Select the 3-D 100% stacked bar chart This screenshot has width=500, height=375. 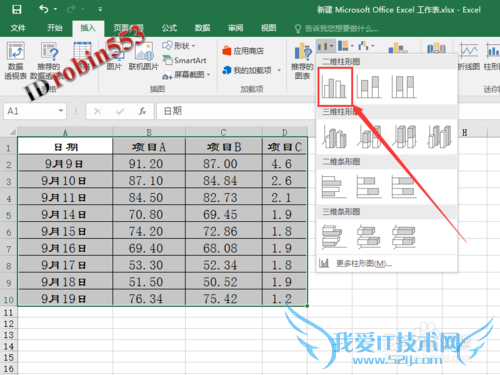tap(404, 237)
